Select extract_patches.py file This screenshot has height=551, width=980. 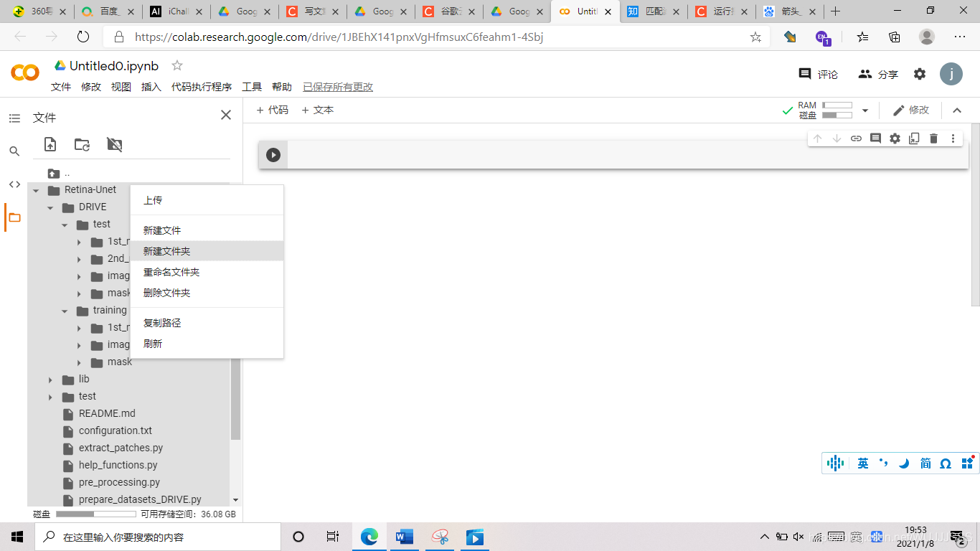coord(121,448)
